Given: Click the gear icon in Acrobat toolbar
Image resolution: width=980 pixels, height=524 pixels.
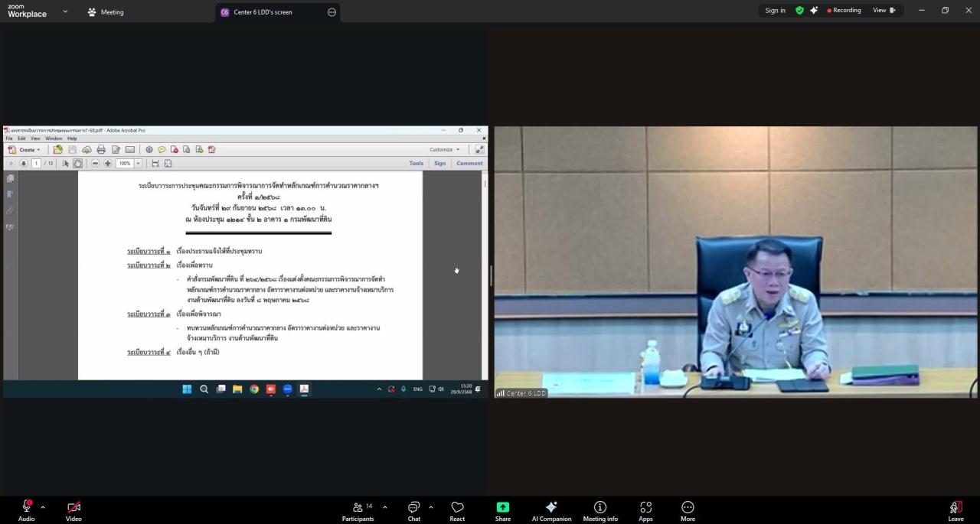Looking at the screenshot, I should click(x=149, y=150).
